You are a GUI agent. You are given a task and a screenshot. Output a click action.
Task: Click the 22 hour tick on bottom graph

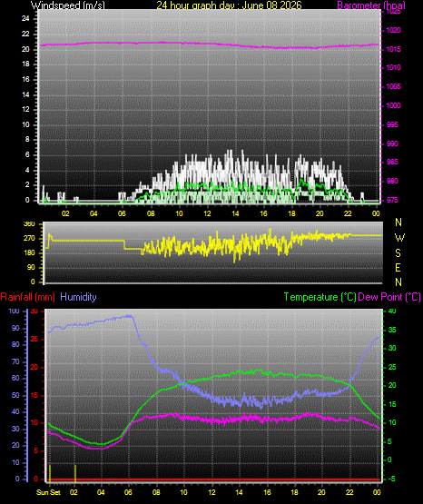(349, 492)
